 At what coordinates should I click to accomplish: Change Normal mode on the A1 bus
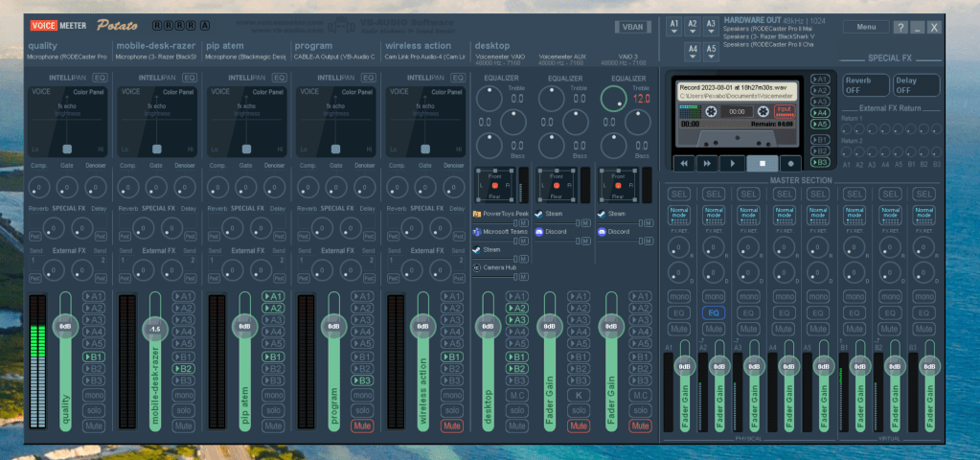pyautogui.click(x=679, y=215)
